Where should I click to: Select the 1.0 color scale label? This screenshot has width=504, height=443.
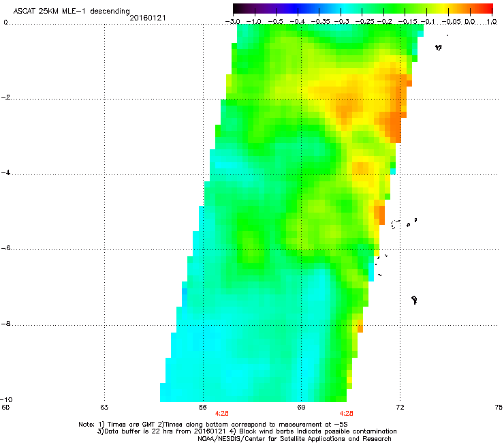coord(492,22)
